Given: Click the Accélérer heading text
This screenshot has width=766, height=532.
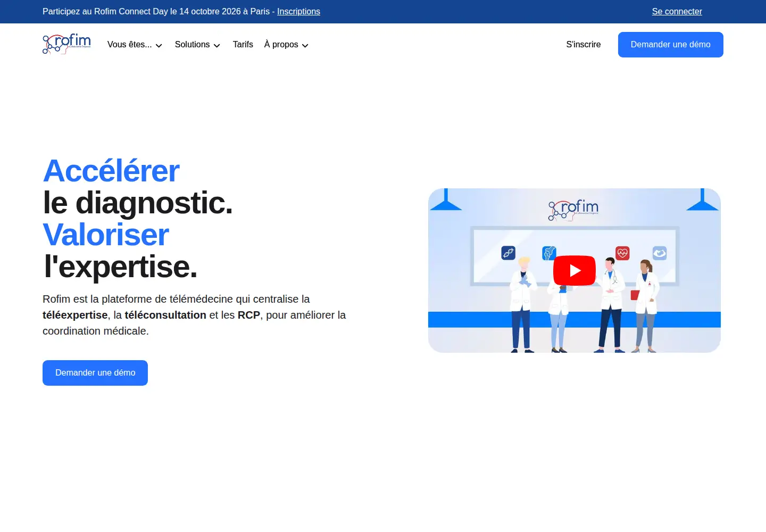Looking at the screenshot, I should click(x=111, y=171).
